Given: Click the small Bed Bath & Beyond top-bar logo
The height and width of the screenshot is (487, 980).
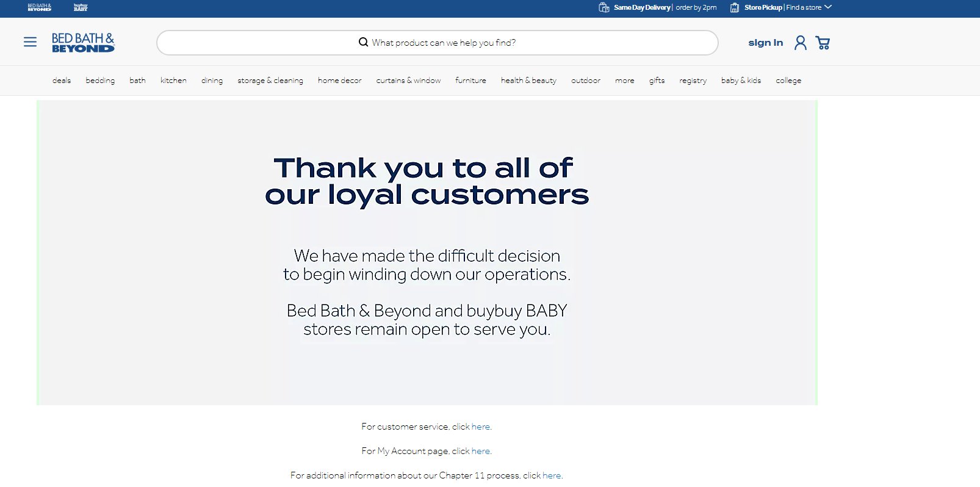Looking at the screenshot, I should 40,7.
